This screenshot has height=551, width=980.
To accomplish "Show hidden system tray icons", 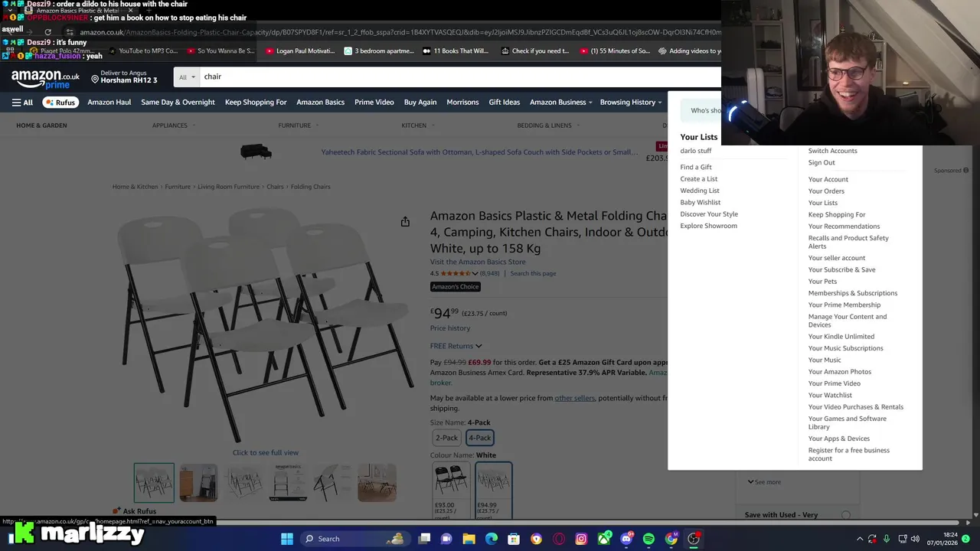I will (x=859, y=539).
